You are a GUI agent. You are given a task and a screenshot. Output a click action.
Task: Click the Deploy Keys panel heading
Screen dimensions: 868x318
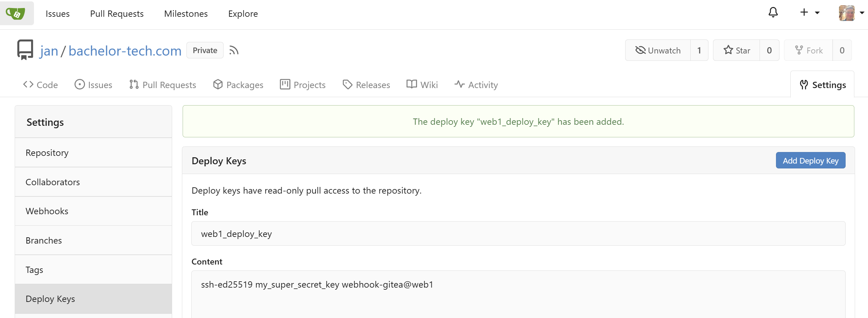click(x=219, y=161)
